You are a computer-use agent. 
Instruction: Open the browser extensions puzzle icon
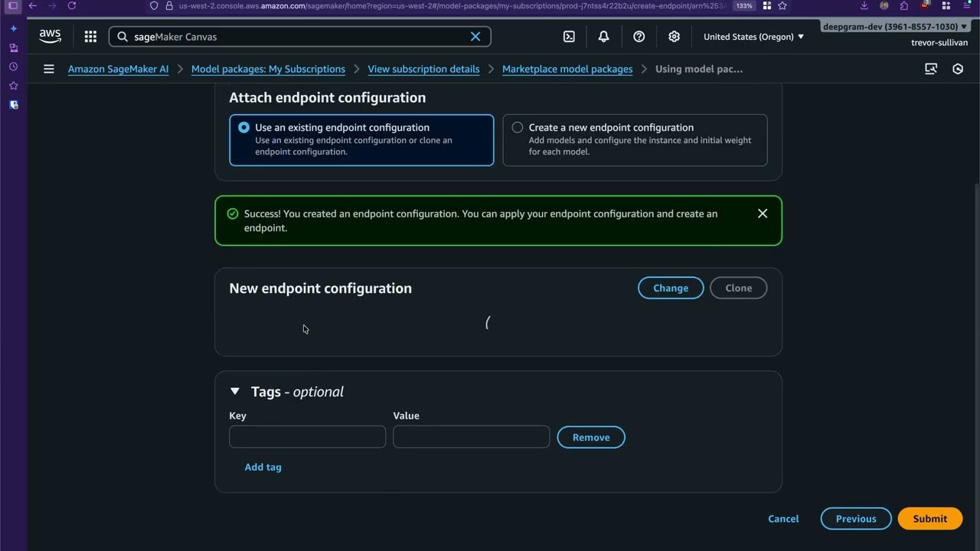click(904, 5)
